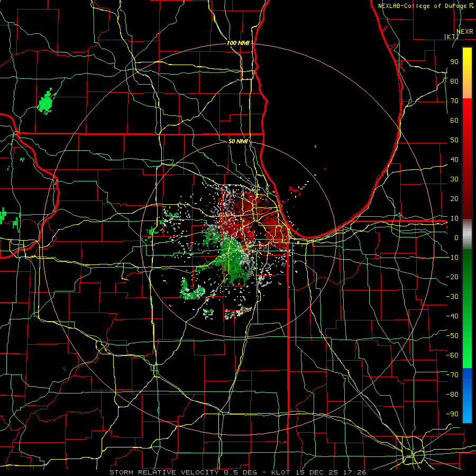Select the 40 value on the velocity scale

454,159
